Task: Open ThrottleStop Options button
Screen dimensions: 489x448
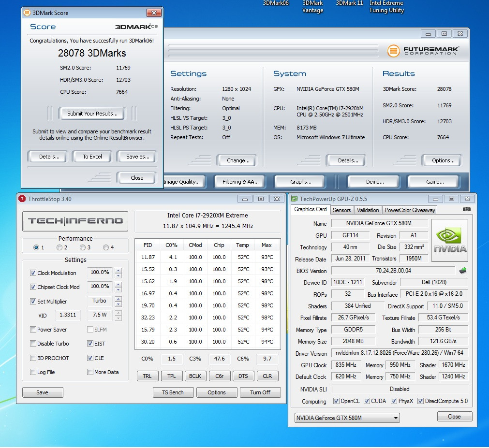Action: (216, 392)
